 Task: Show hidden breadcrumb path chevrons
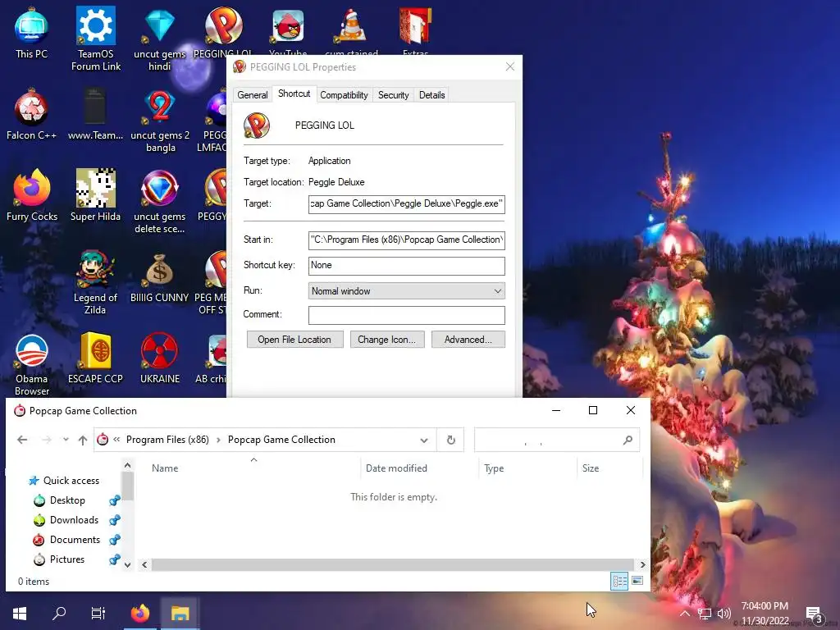(116, 440)
